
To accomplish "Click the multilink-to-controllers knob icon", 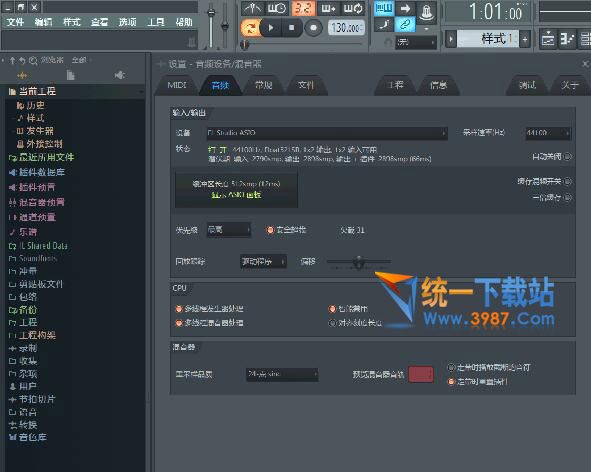I will (426, 12).
